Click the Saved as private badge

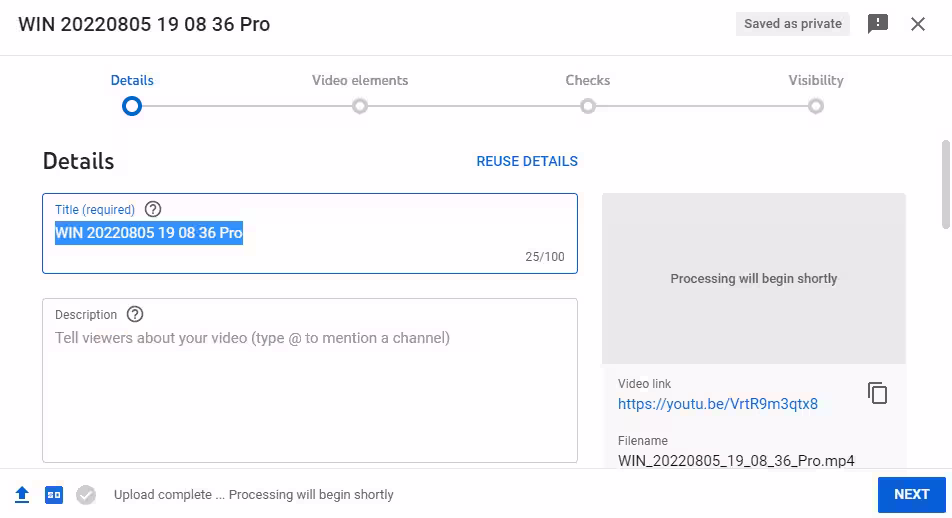(x=793, y=24)
